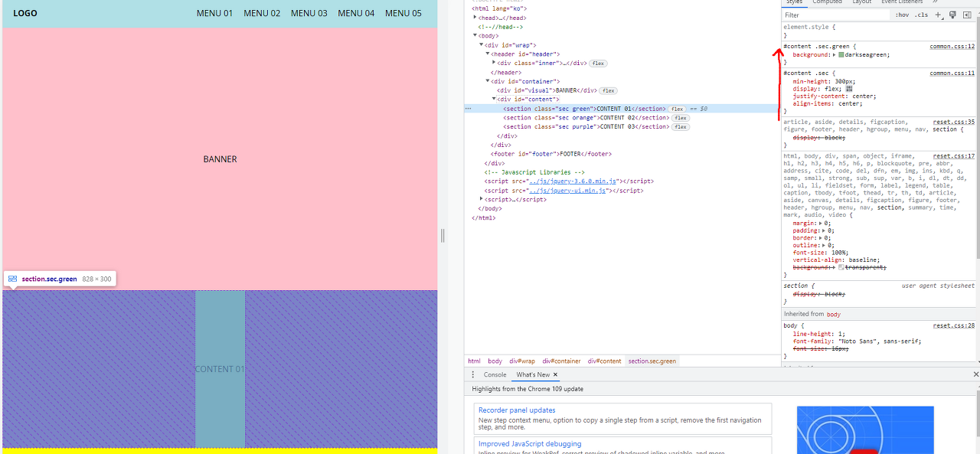
Task: Select div#container in the breadcrumb bar
Action: coord(562,361)
